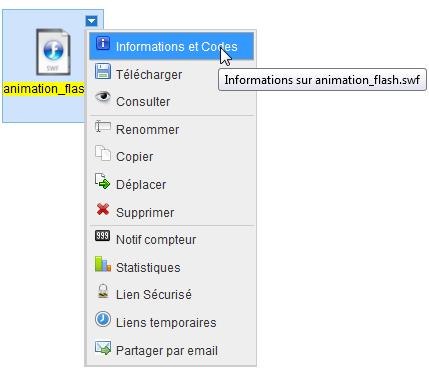Click the eye icon next to Consulter
The width and height of the screenshot is (429, 371).
click(103, 97)
